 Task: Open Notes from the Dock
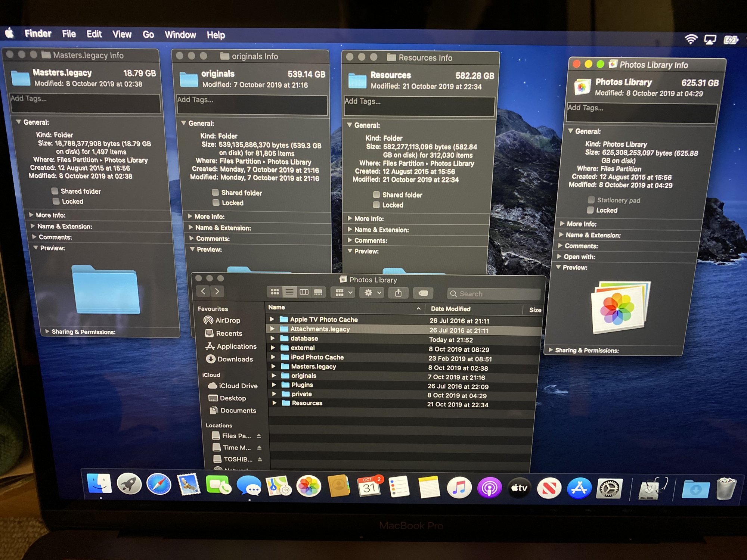[429, 487]
